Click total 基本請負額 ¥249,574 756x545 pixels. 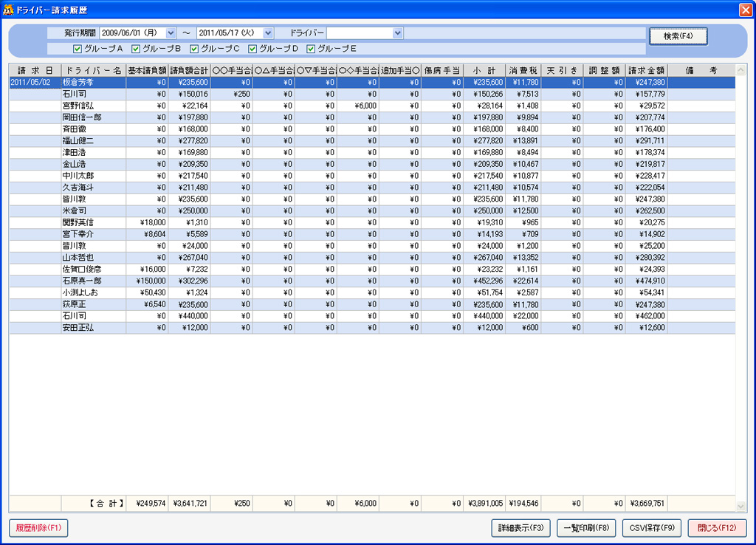pos(147,504)
